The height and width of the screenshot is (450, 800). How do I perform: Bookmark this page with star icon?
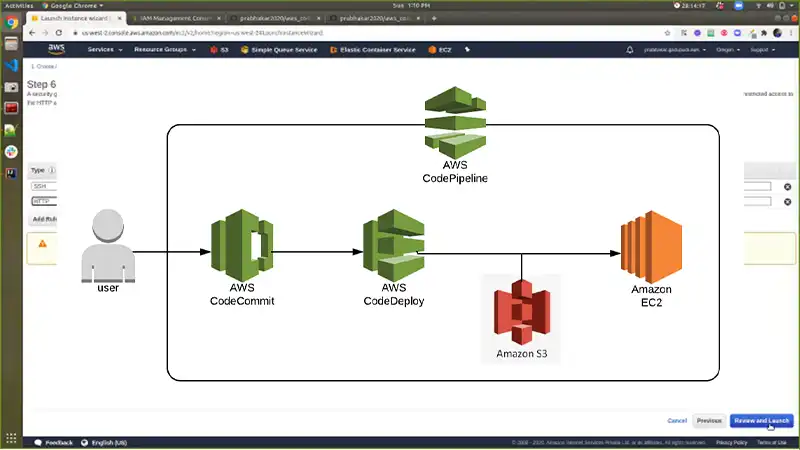point(667,33)
